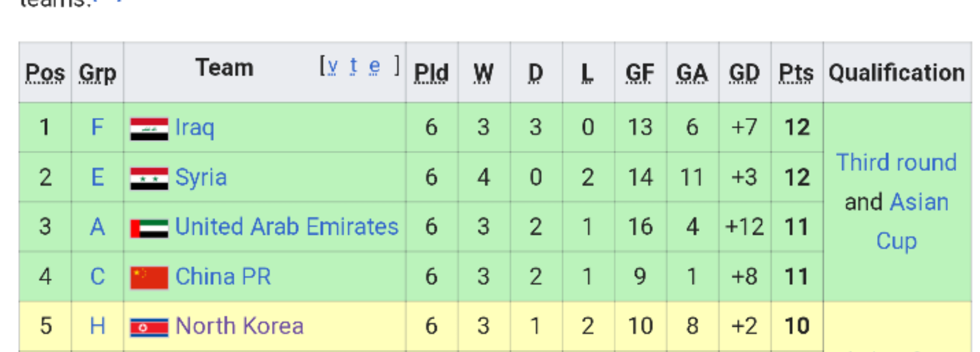This screenshot has height=352, width=980.
Task: Open the Syria team link
Action: click(x=200, y=178)
